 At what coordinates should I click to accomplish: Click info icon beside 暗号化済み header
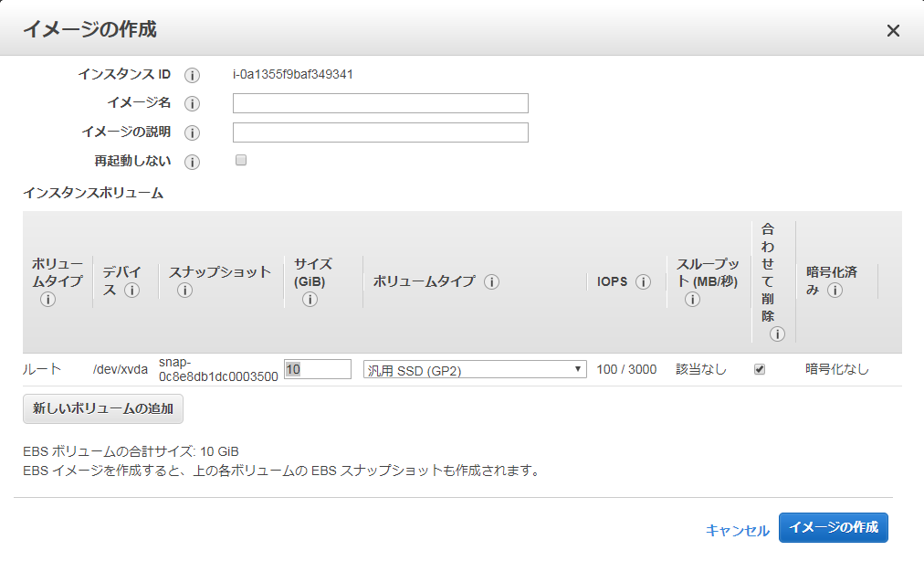pyautogui.click(x=835, y=291)
